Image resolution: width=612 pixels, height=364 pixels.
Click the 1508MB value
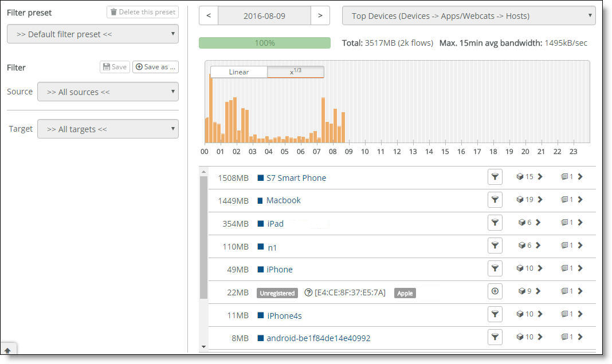click(x=233, y=178)
